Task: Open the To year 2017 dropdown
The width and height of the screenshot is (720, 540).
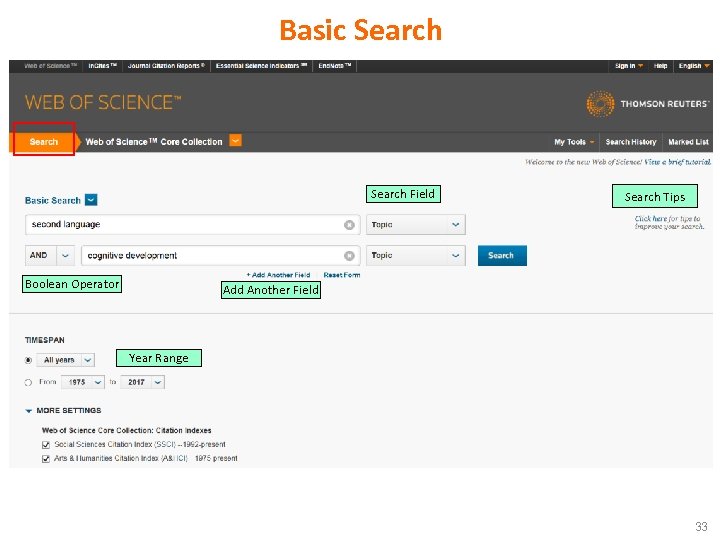Action: [x=142, y=382]
